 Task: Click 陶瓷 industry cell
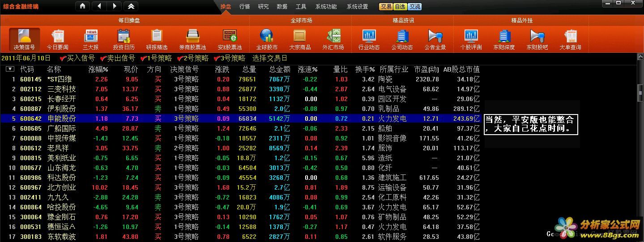(x=385, y=79)
